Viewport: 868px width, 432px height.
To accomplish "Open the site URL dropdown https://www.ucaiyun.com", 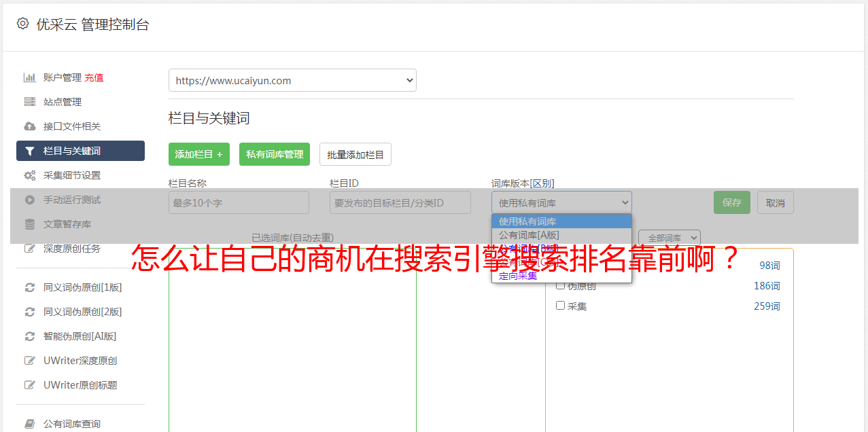I will click(x=292, y=80).
